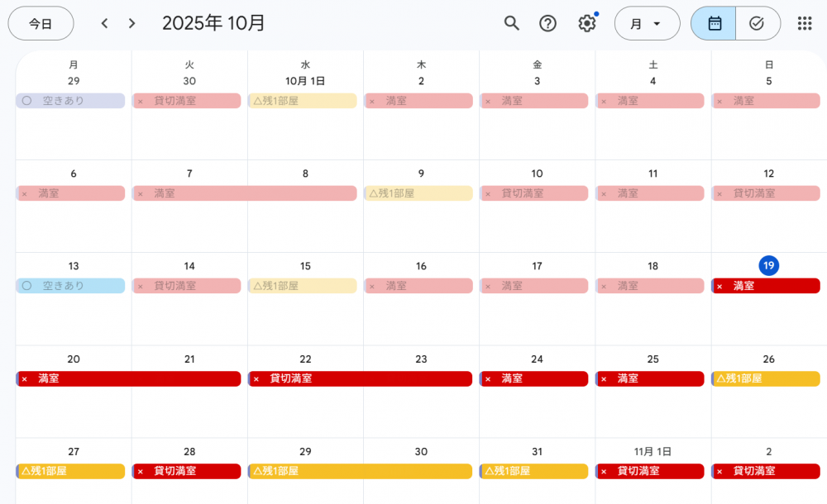827x504 pixels.
Task: Click the 今日 button
Action: pyautogui.click(x=41, y=23)
